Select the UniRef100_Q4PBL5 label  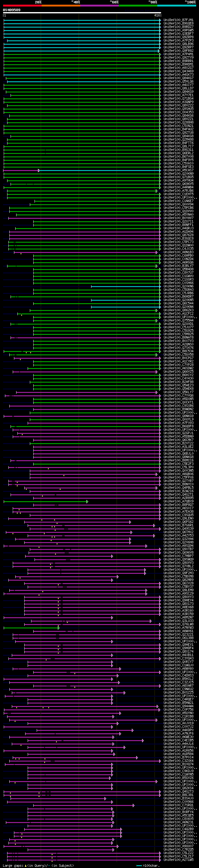[179, 488]
